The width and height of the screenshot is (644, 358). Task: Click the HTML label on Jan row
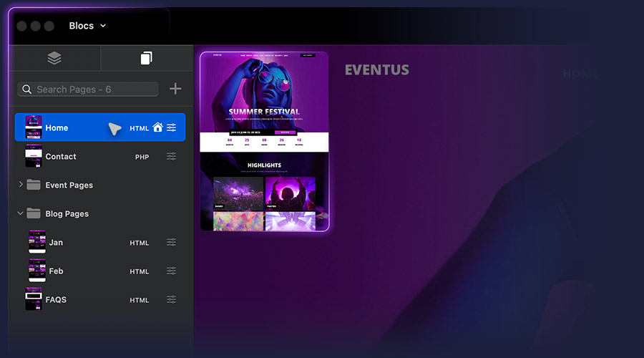(140, 243)
